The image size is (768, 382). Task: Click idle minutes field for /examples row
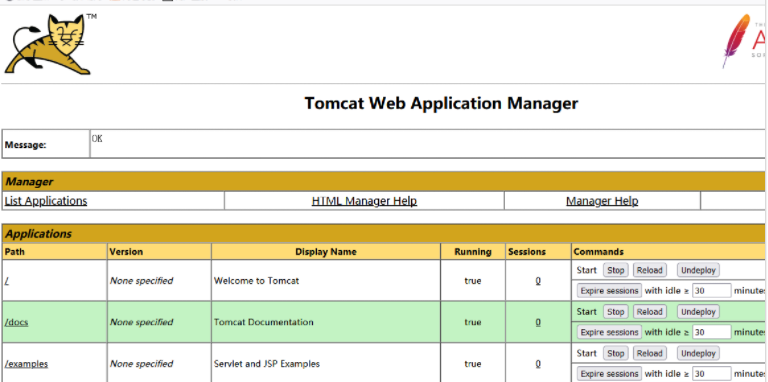[711, 374]
